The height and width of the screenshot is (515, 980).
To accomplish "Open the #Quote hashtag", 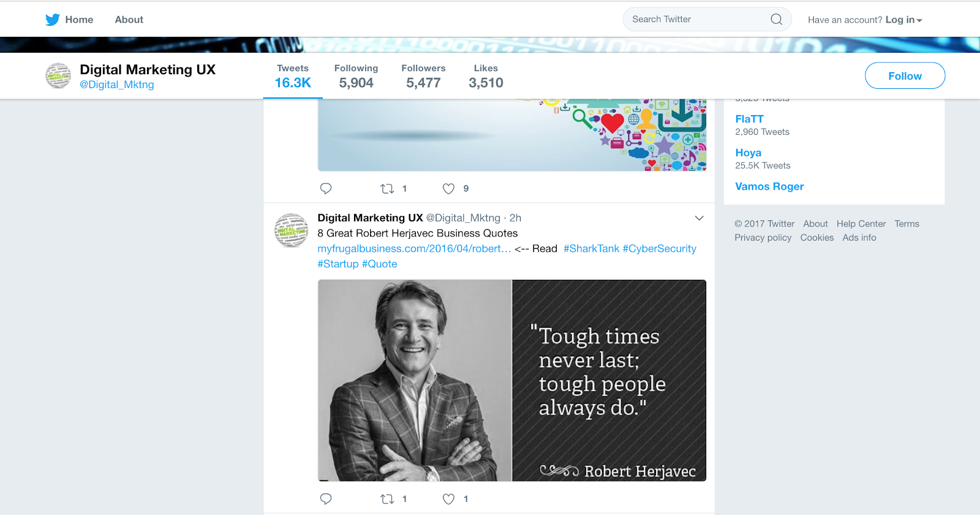I will pyautogui.click(x=380, y=264).
